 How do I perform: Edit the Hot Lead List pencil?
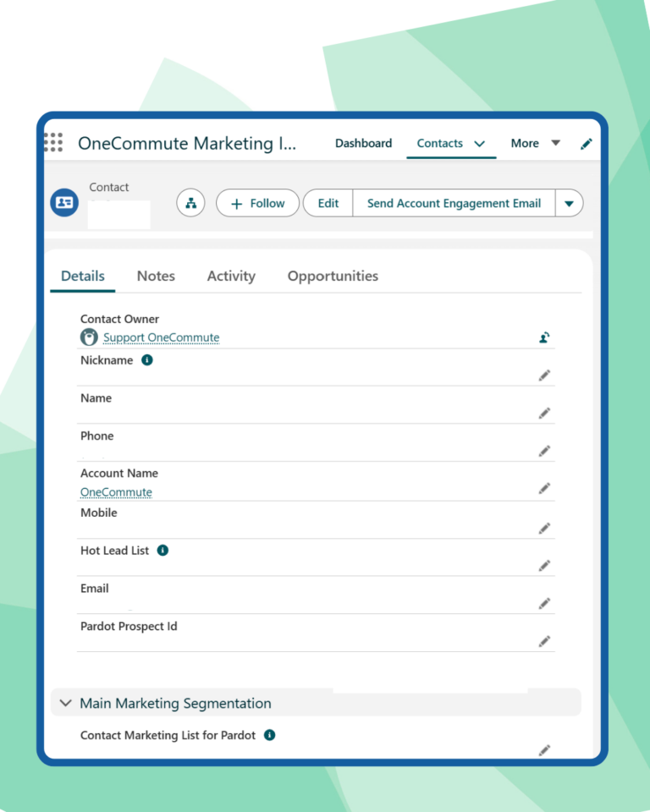544,566
